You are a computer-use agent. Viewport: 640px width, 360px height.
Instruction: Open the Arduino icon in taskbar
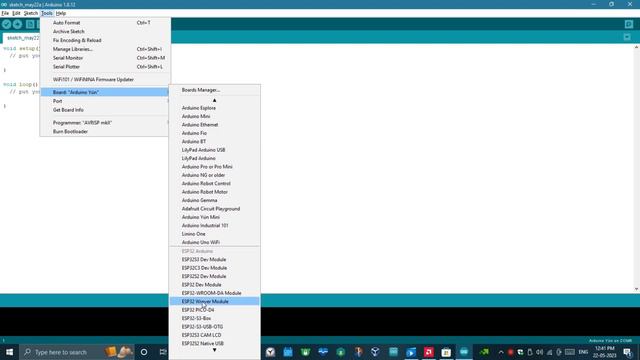(x=464, y=352)
